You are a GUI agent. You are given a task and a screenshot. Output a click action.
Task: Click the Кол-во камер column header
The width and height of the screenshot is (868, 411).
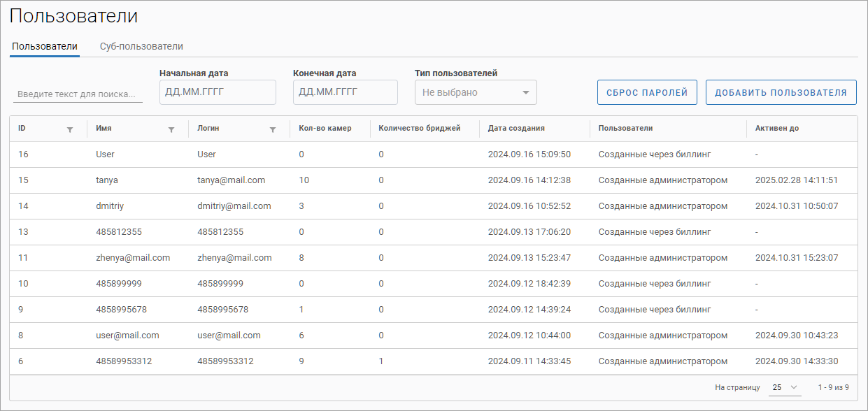325,129
